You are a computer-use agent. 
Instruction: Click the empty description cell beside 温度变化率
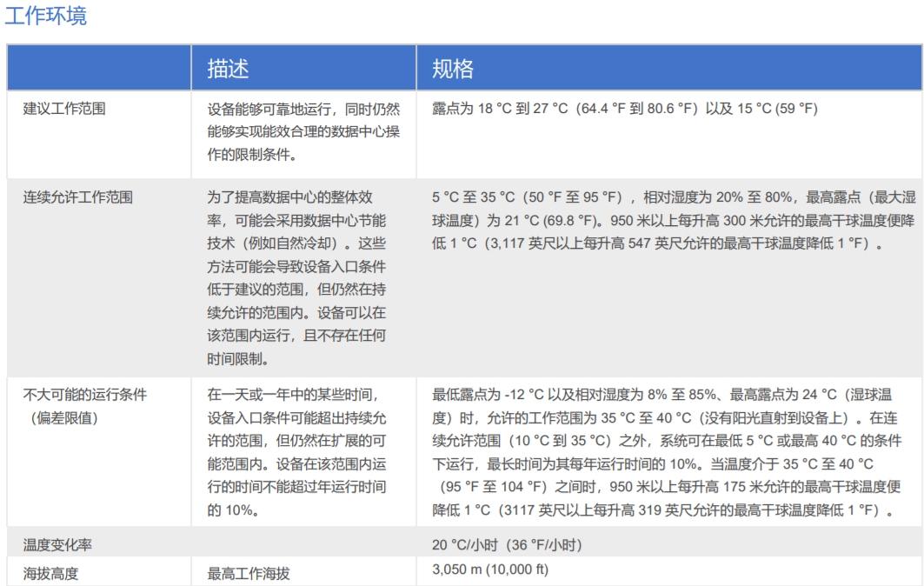(303, 545)
